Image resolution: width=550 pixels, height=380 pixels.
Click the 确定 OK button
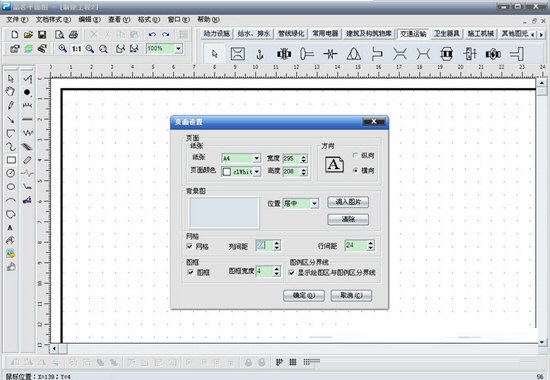coord(304,296)
